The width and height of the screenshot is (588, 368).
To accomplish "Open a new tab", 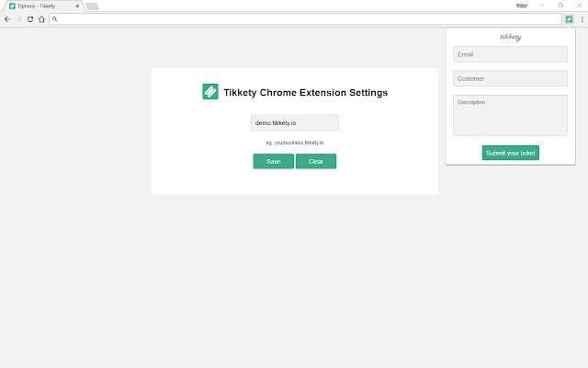I will tap(92, 6).
